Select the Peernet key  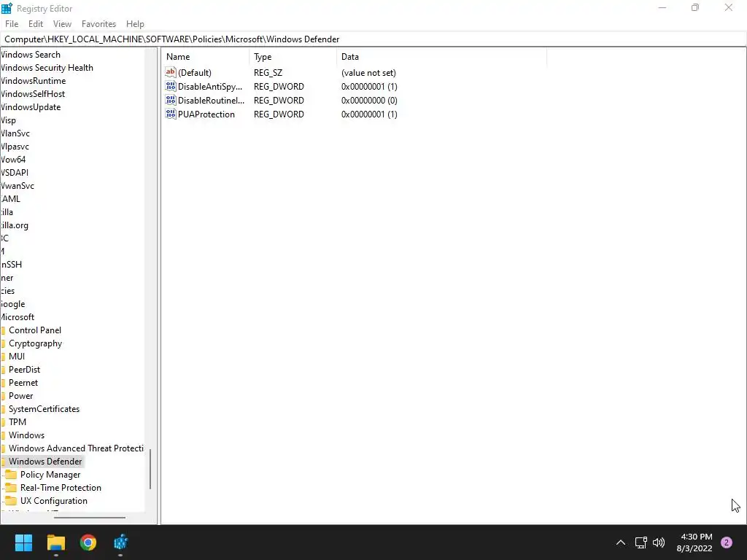[23, 382]
